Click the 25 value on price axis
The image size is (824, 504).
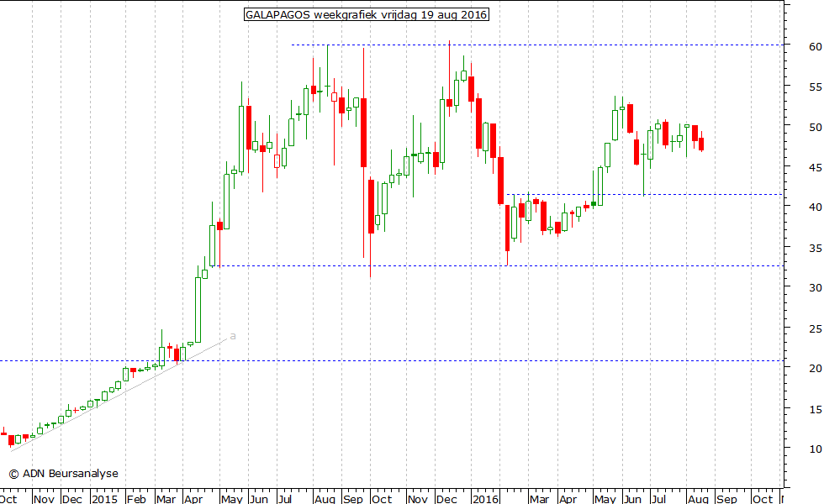pos(815,328)
